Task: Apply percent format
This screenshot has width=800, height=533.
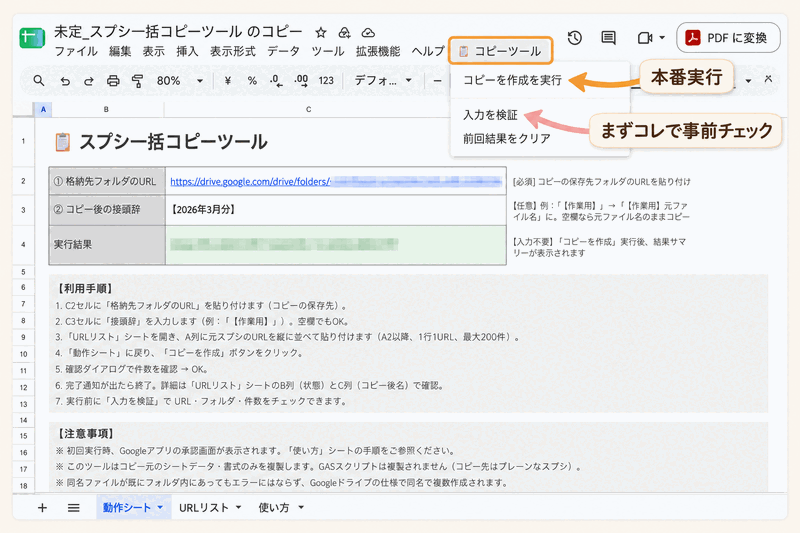Action: 252,81
